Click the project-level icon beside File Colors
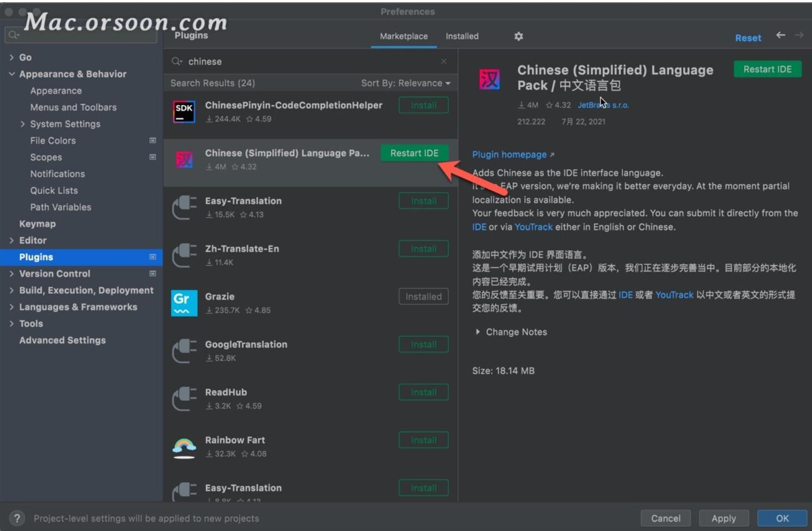Screen dimensions: 812x531 point(152,140)
